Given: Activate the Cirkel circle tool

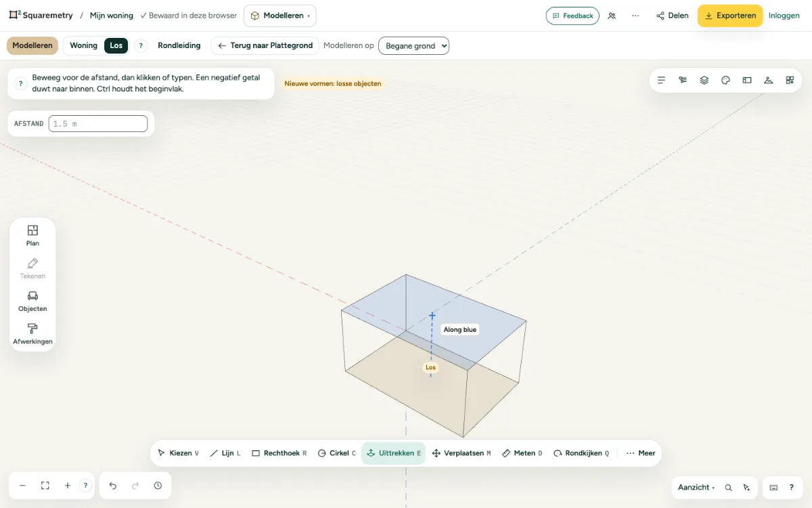Looking at the screenshot, I should (x=337, y=453).
